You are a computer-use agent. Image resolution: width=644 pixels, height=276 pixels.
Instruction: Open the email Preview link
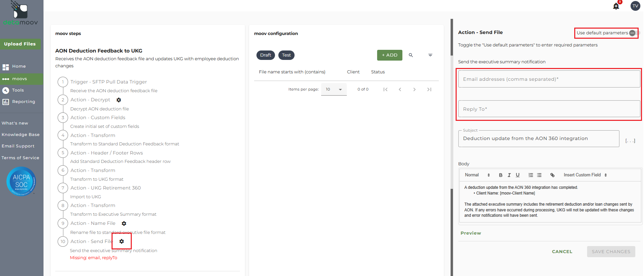(471, 233)
